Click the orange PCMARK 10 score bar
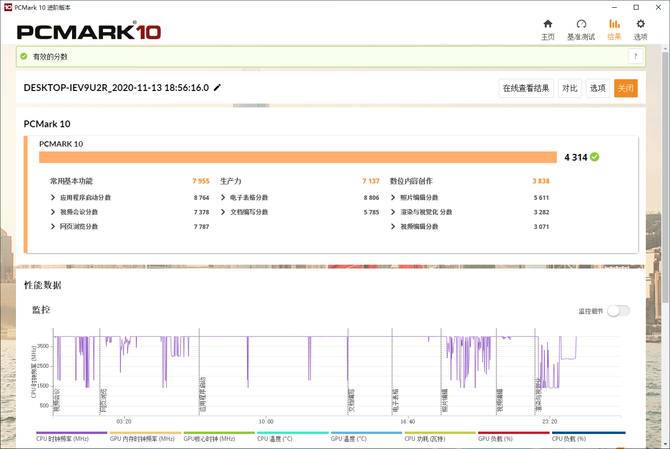 (298, 157)
